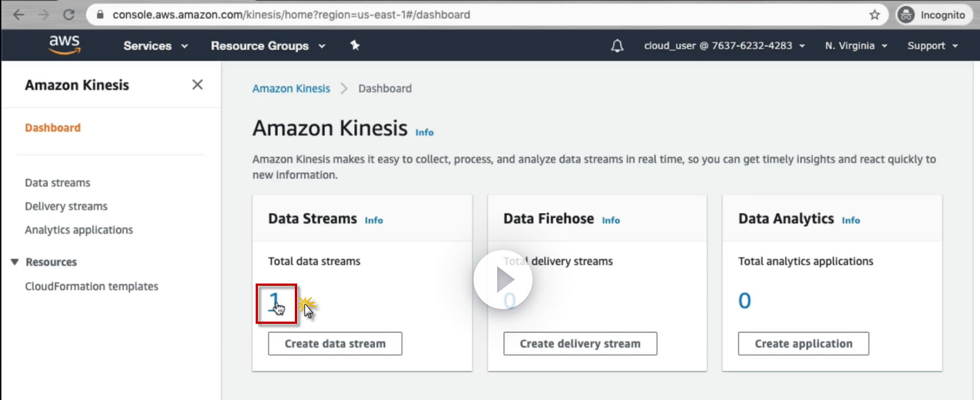Click the browser reload icon
Screen dimensions: 980x400
[x=69, y=15]
